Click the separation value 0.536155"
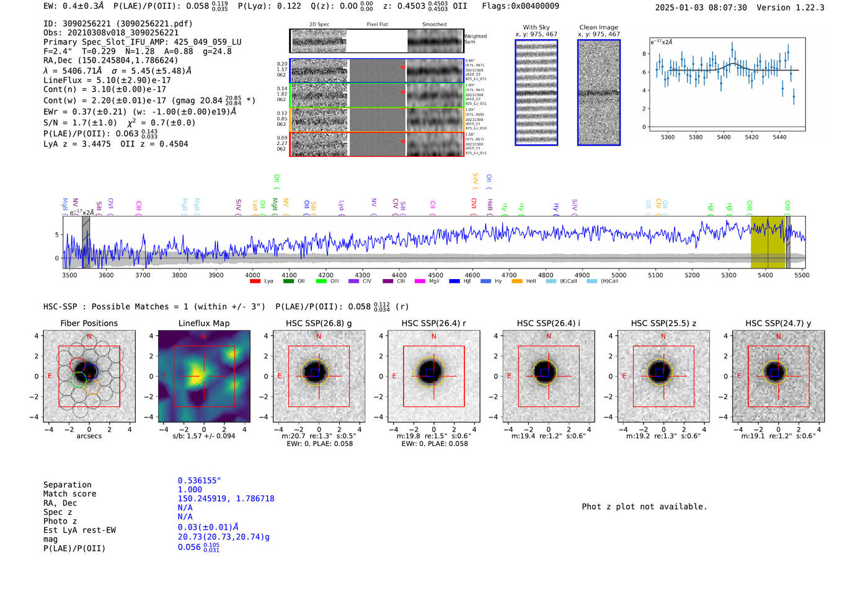This screenshot has width=868, height=591. (200, 481)
